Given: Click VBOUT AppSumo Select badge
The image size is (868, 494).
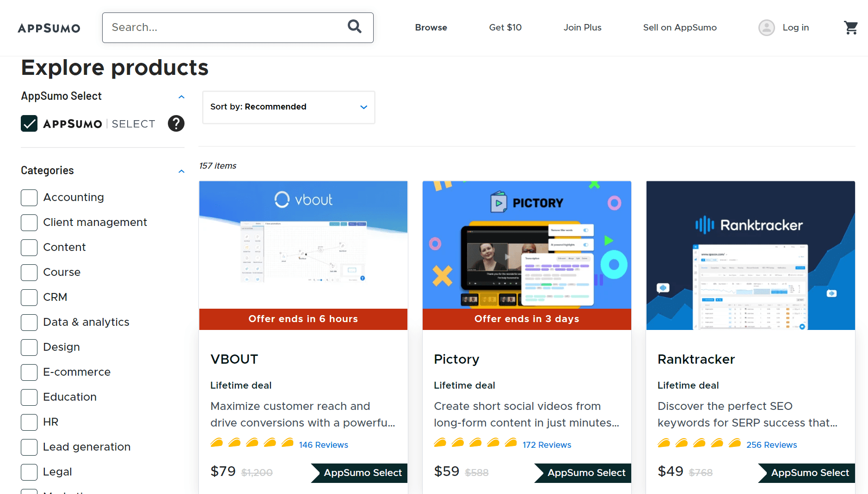Looking at the screenshot, I should click(359, 473).
